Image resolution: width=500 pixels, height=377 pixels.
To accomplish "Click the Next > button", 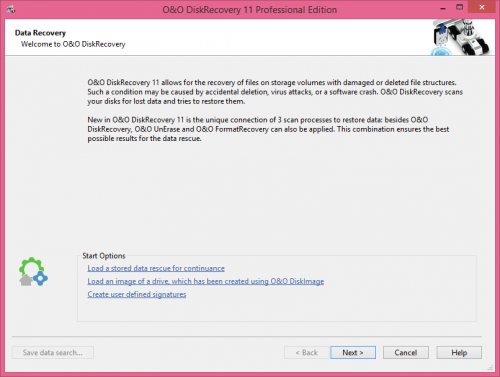I will [353, 352].
